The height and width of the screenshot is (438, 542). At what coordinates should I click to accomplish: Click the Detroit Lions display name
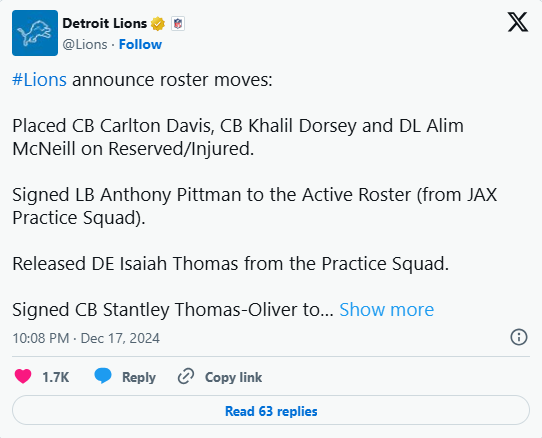pos(105,24)
